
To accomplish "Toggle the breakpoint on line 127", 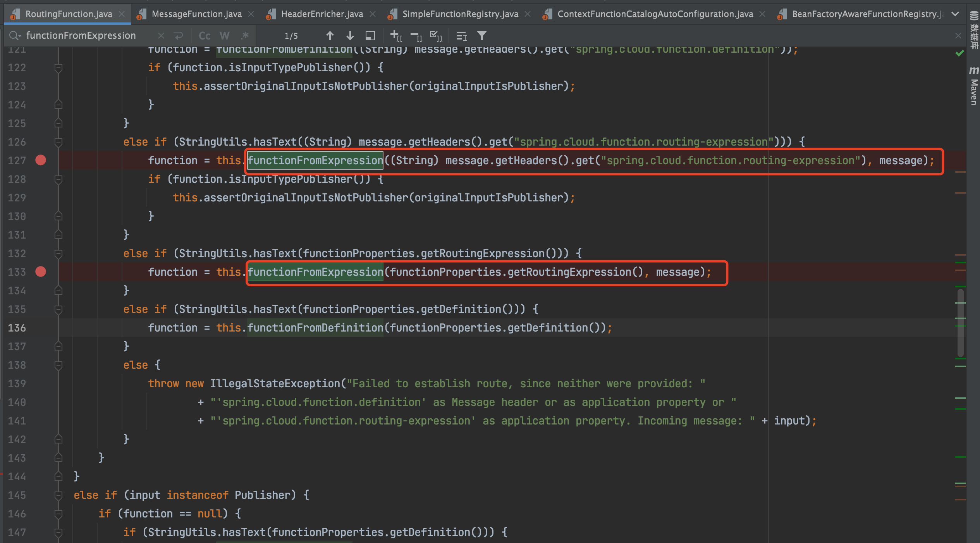I will (40, 160).
